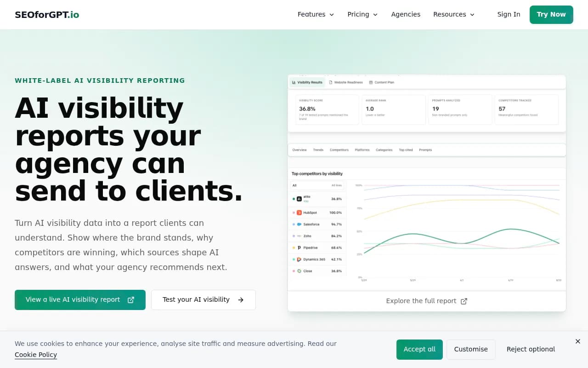
Task: Click the Content Plan calendar icon
Action: 371,82
